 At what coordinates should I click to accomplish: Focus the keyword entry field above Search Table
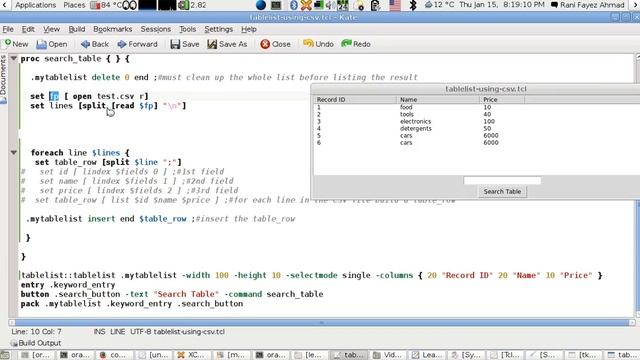pos(502,180)
